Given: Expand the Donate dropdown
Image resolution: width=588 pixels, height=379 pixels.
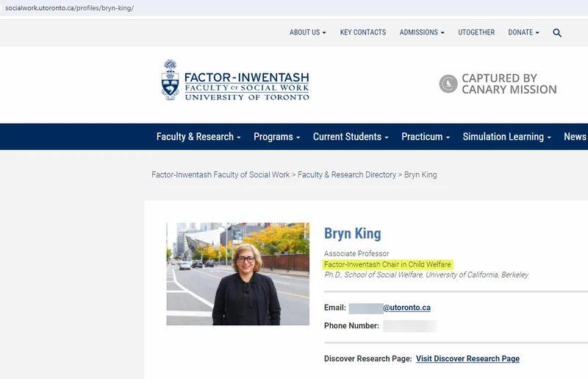Looking at the screenshot, I should (523, 32).
